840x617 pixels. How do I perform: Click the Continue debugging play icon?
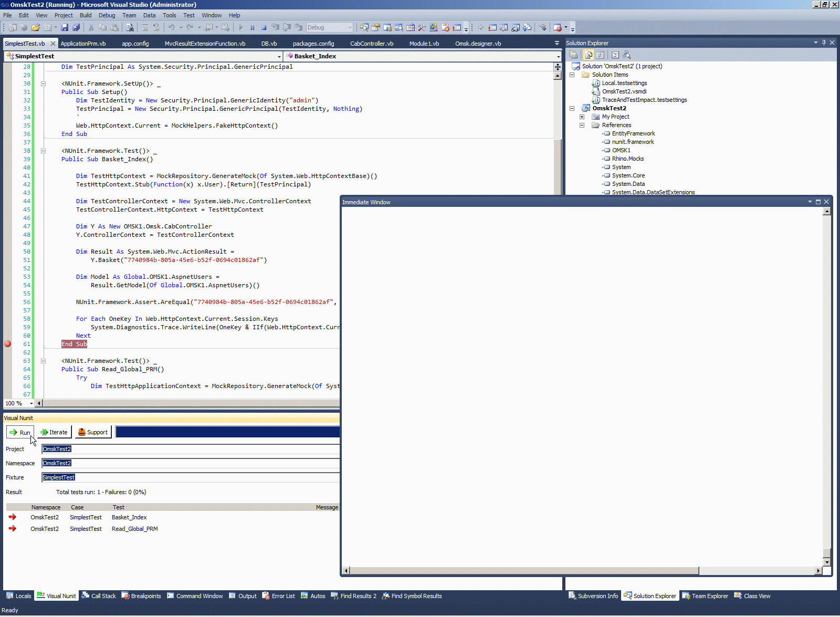[241, 27]
